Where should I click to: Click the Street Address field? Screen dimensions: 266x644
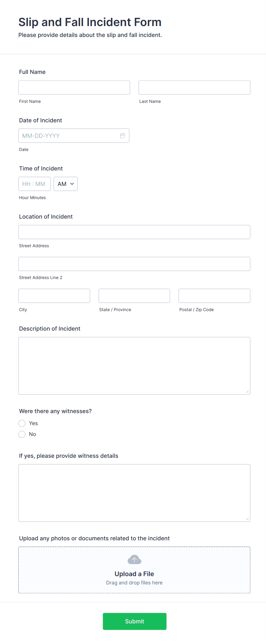pos(134,232)
